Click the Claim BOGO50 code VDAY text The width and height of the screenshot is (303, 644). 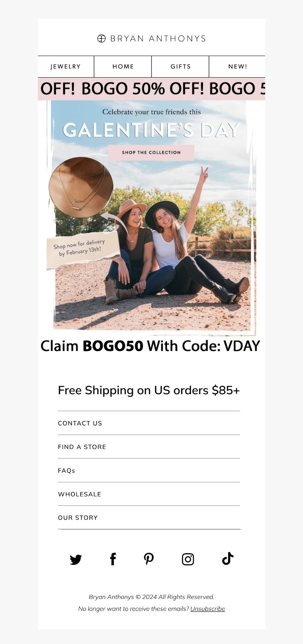coord(150,346)
